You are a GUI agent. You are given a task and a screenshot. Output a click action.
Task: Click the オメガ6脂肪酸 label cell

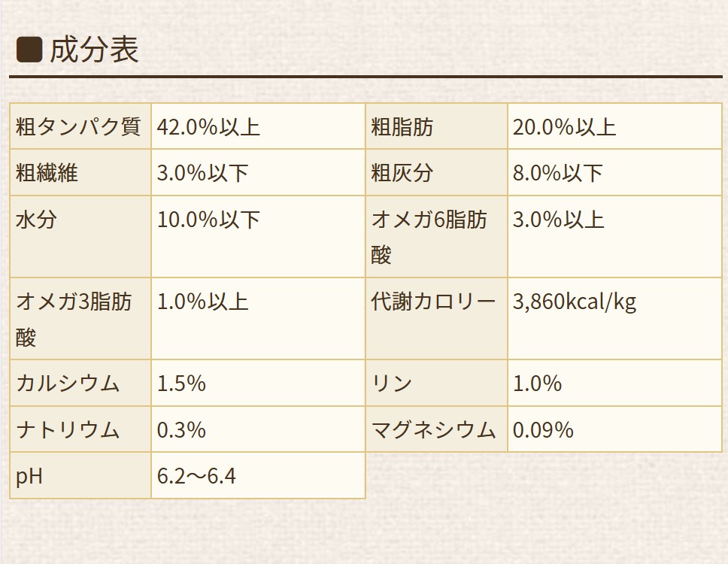point(436,237)
